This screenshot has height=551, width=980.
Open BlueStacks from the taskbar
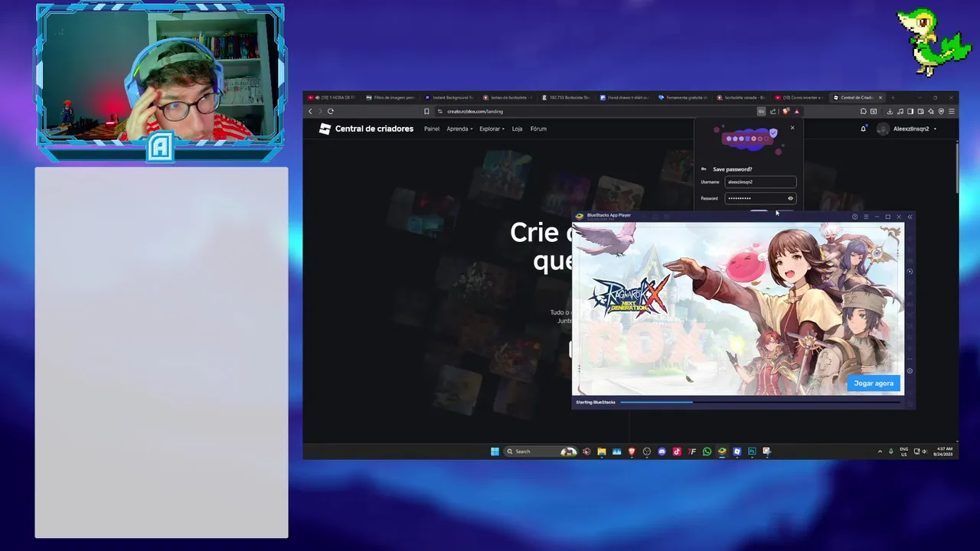[x=722, y=452]
